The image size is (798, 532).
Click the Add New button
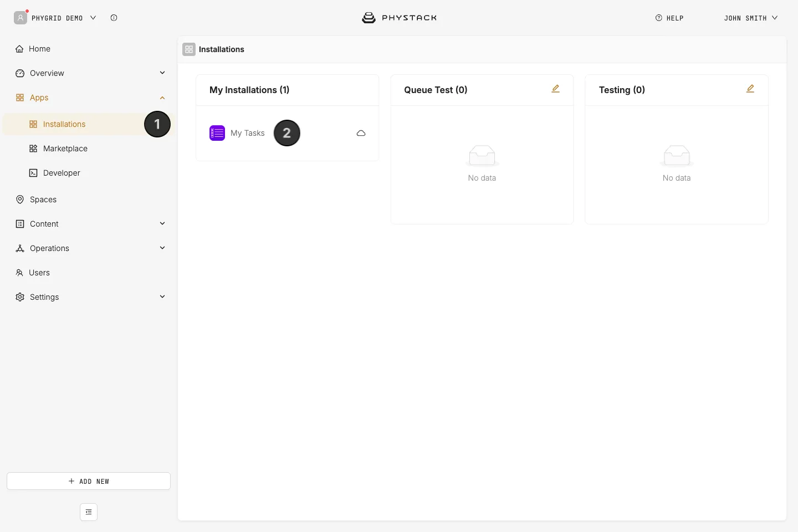pos(89,481)
